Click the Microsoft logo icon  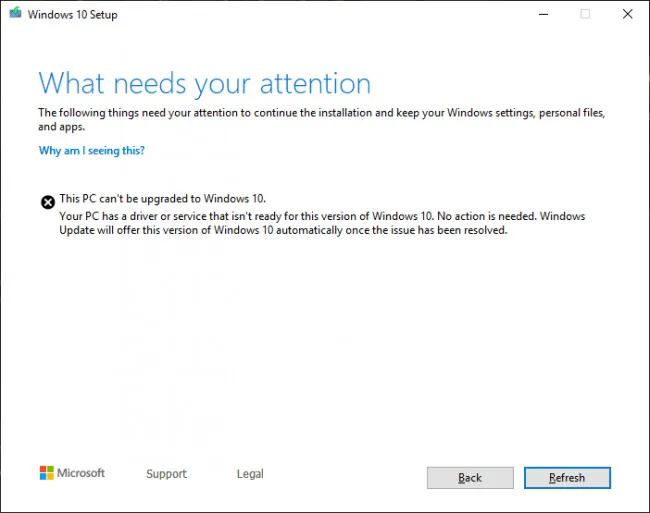[46, 473]
